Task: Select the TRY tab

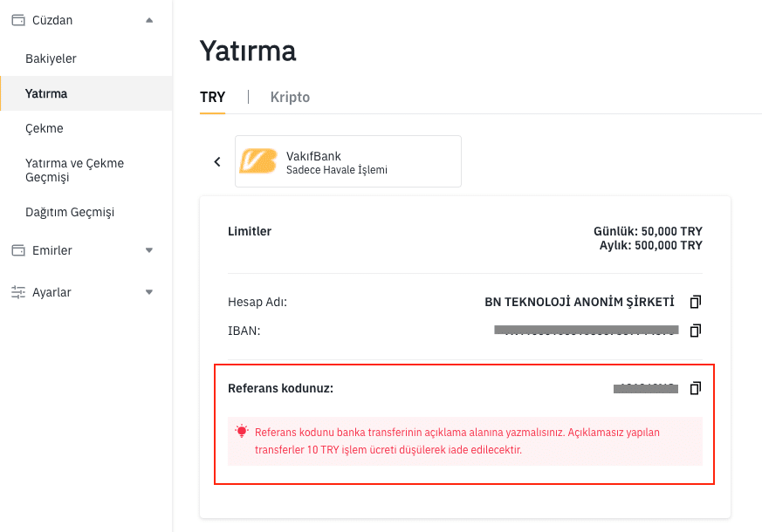Action: click(x=212, y=97)
